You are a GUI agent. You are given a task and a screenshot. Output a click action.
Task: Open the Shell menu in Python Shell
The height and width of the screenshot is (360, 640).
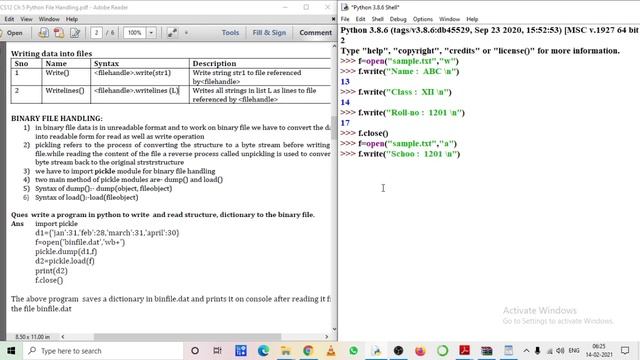[x=378, y=19]
